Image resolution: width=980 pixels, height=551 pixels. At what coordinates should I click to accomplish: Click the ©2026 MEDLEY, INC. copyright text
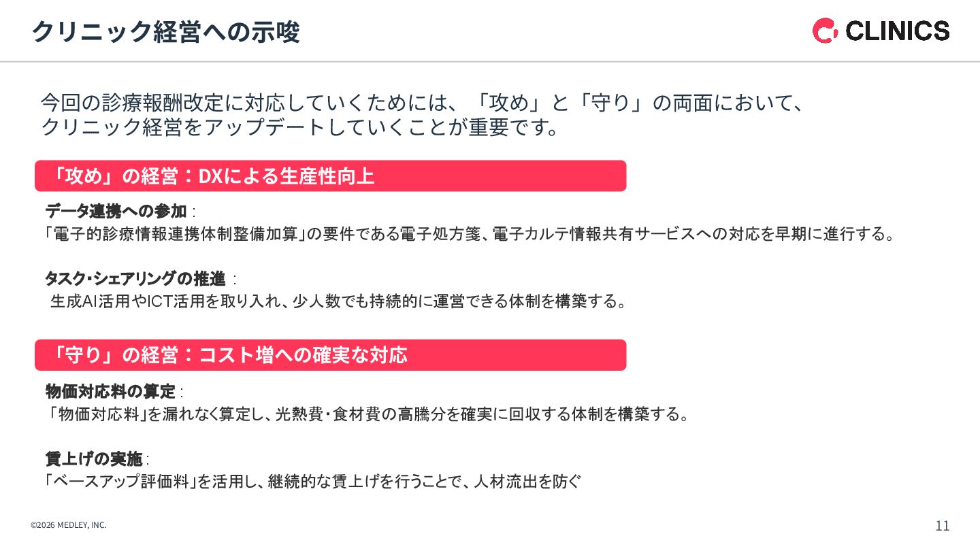69,525
